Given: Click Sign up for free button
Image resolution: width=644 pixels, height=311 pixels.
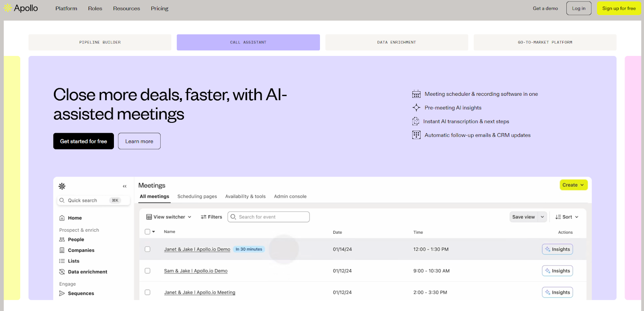Looking at the screenshot, I should (x=619, y=8).
